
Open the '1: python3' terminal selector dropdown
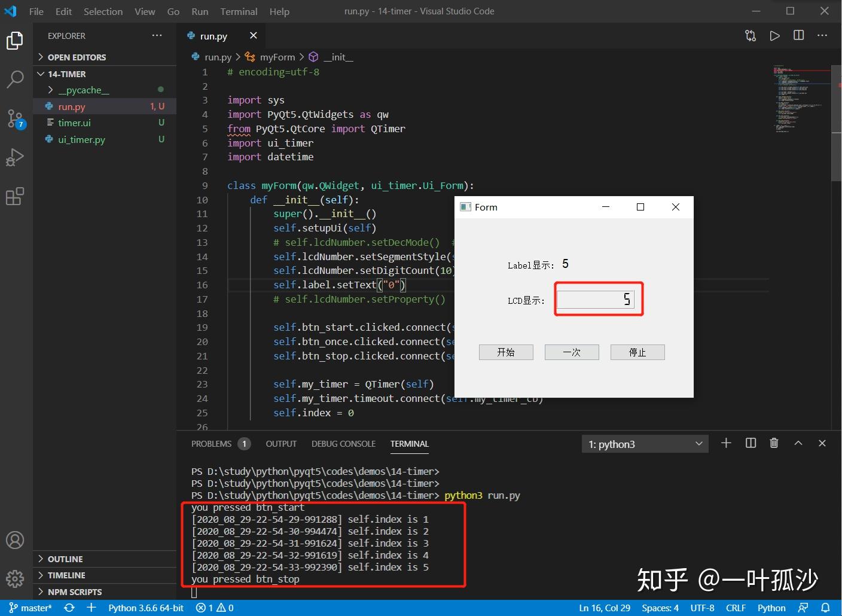(645, 443)
